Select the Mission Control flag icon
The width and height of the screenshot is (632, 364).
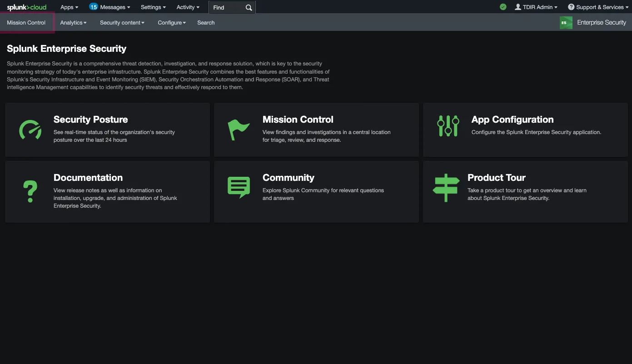[239, 129]
